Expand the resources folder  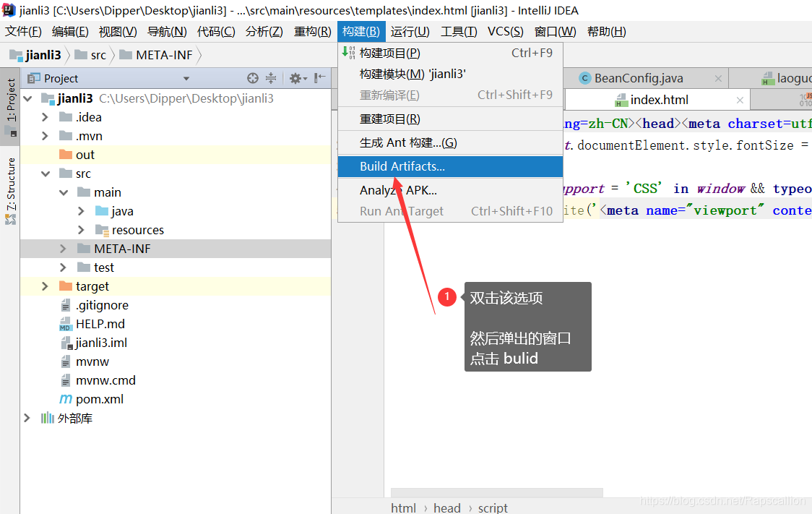(x=82, y=230)
